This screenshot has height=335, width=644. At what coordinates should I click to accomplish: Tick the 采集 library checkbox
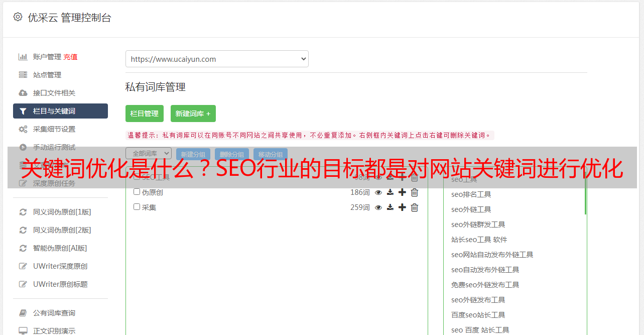pos(137,206)
